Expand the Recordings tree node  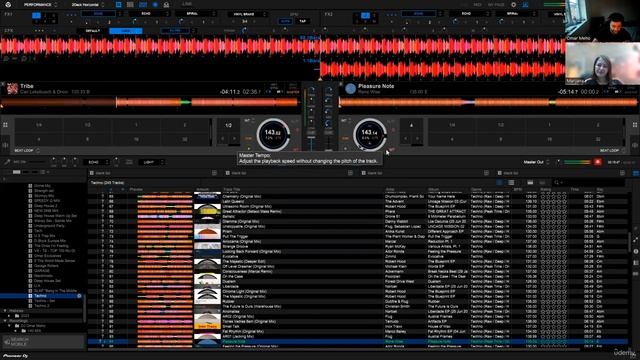coord(5,321)
